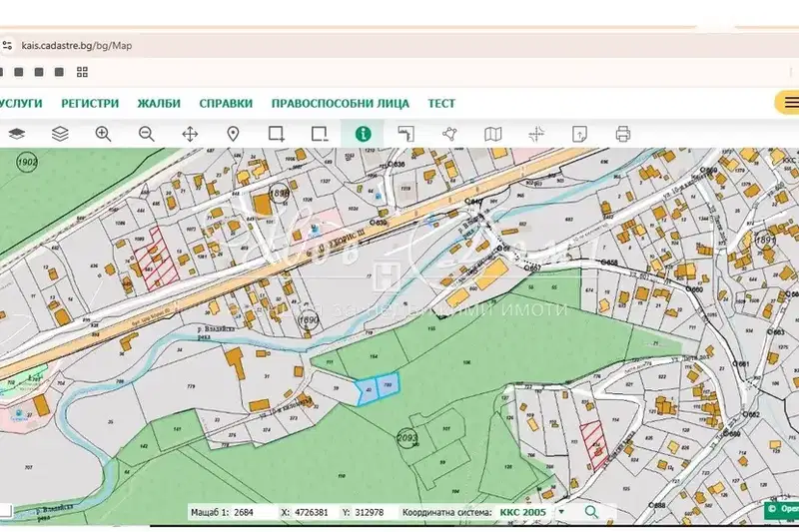
Task: Activate the pan move arrows tool
Action: click(190, 134)
